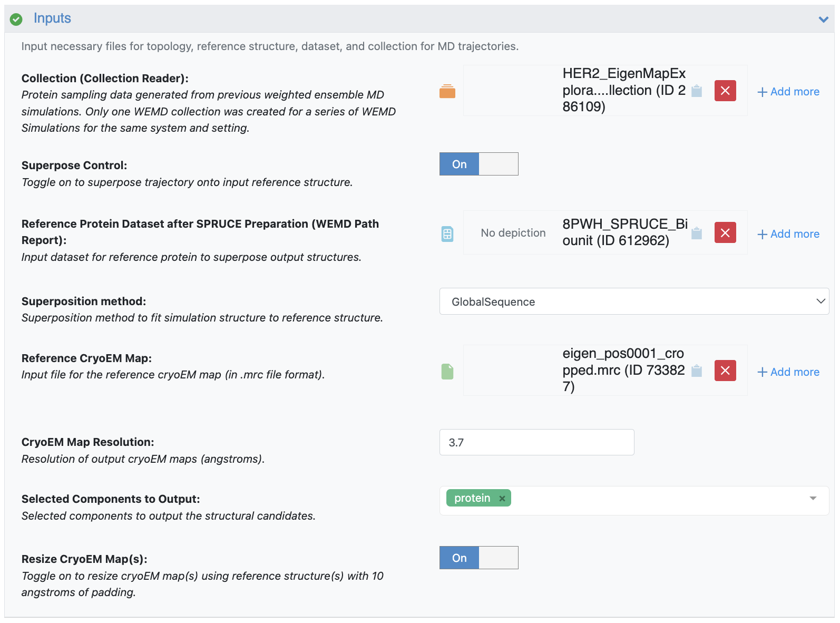Remove eigen_pos0001_cropped.mrc file with red X
This screenshot has width=840, height=623.
tap(725, 371)
